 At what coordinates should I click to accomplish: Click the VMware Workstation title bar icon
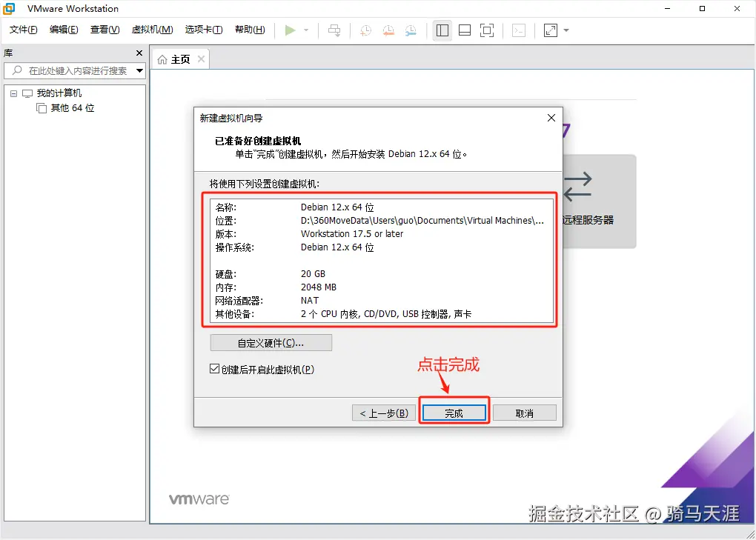[9, 9]
